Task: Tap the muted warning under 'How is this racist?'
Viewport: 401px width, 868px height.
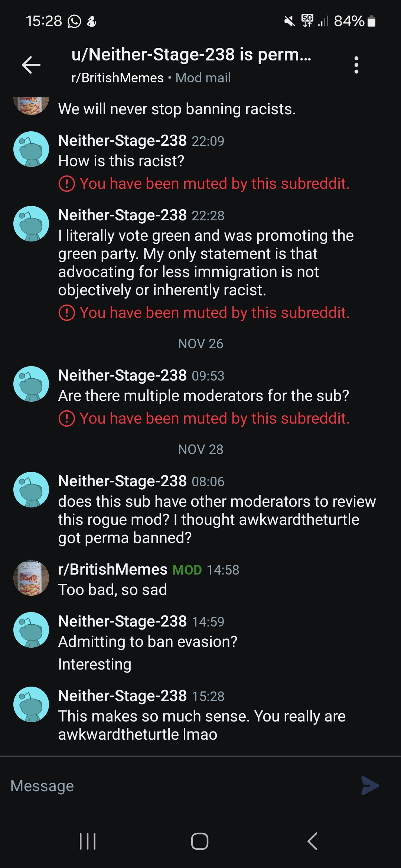Action: coord(204,184)
